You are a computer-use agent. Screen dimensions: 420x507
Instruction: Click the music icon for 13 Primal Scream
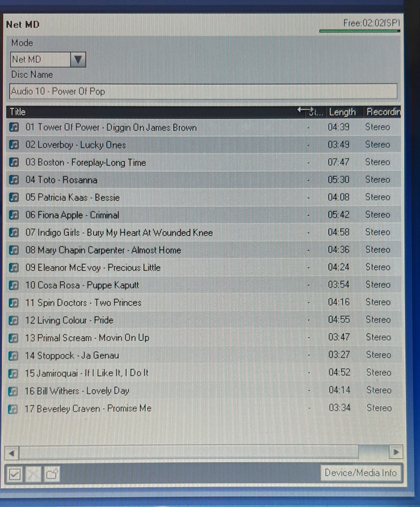click(13, 338)
